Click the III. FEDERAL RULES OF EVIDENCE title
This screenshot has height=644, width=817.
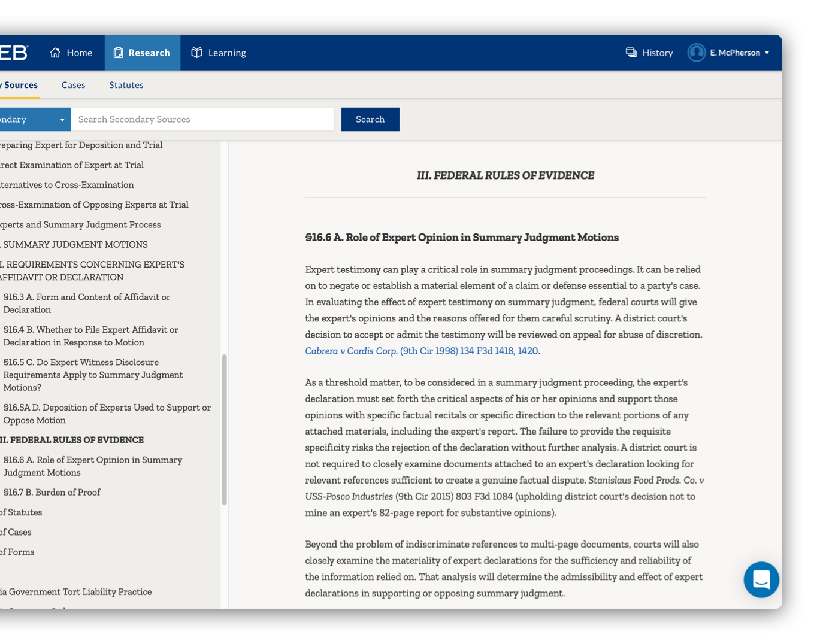506,175
